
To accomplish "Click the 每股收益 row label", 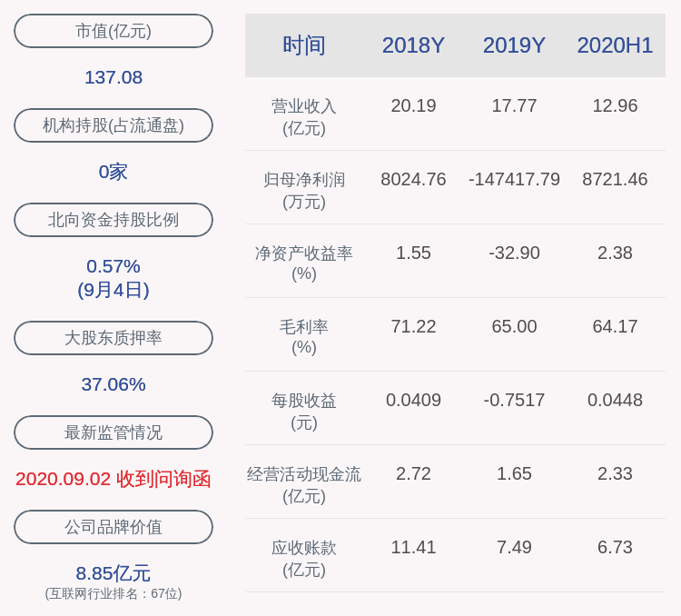I will (304, 412).
